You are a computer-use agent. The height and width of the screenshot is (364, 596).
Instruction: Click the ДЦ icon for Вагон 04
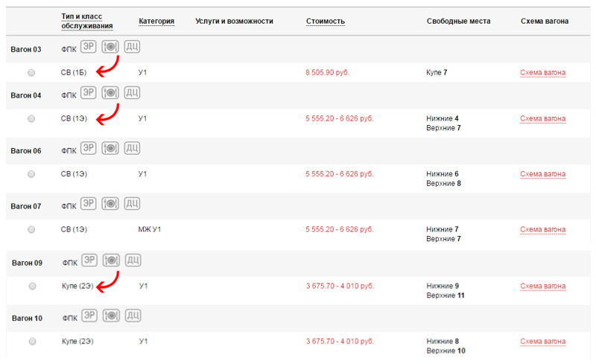(132, 93)
